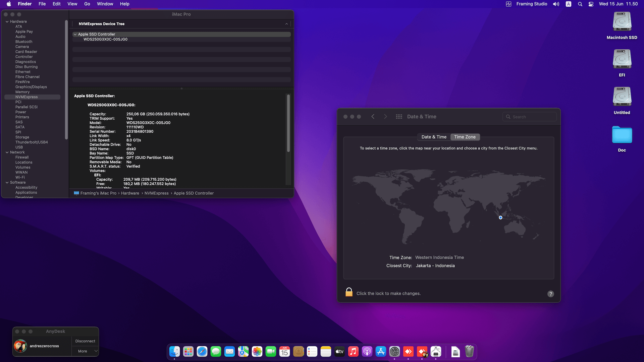Launch Safari from the Dock
Viewport: 644px width, 362px height.
[x=202, y=351]
